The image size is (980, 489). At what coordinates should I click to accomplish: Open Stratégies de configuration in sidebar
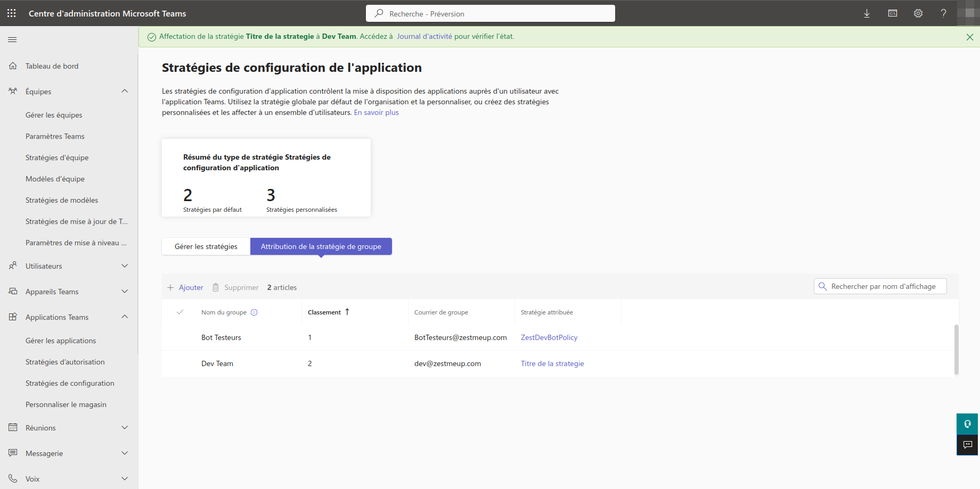pos(70,383)
